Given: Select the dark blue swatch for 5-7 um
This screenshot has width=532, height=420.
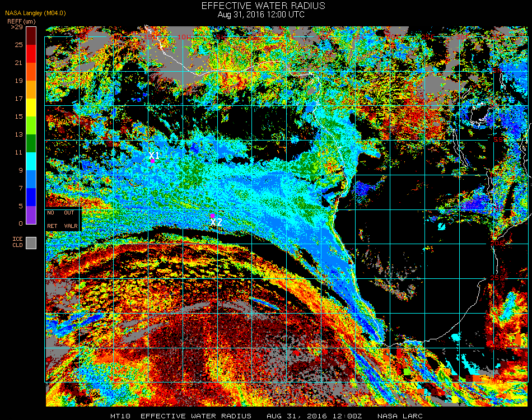Looking at the screenshot, I should coord(31,197).
